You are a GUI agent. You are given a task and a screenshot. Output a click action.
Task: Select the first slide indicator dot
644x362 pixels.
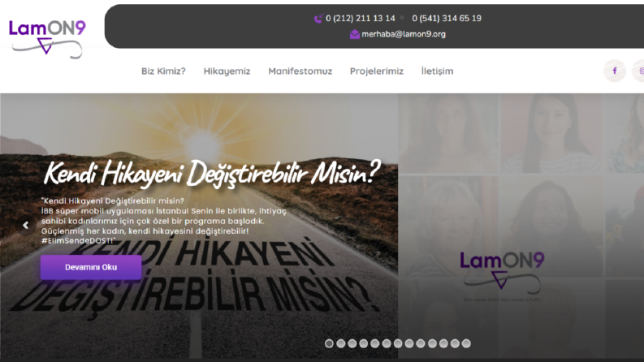point(329,343)
